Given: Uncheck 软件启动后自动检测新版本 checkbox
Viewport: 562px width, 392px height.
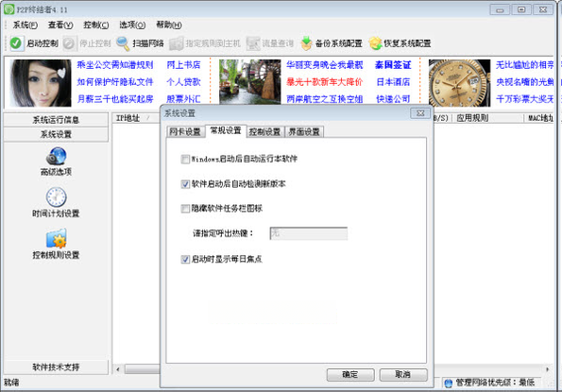Looking at the screenshot, I should pyautogui.click(x=185, y=184).
